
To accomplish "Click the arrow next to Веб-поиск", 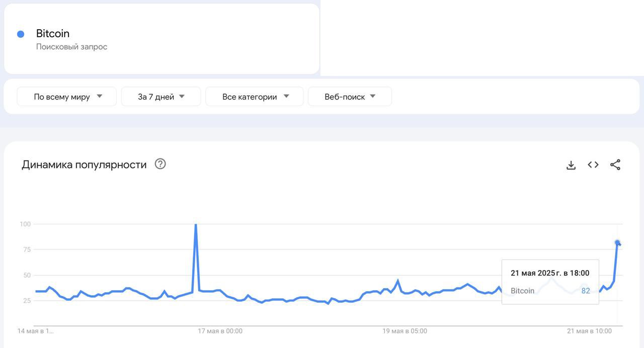I will click(x=373, y=96).
